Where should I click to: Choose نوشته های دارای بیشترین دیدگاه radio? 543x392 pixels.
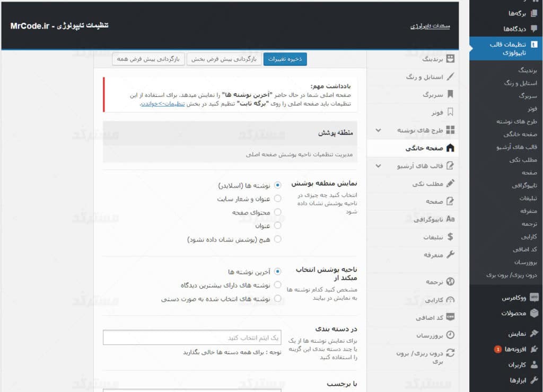(278, 285)
